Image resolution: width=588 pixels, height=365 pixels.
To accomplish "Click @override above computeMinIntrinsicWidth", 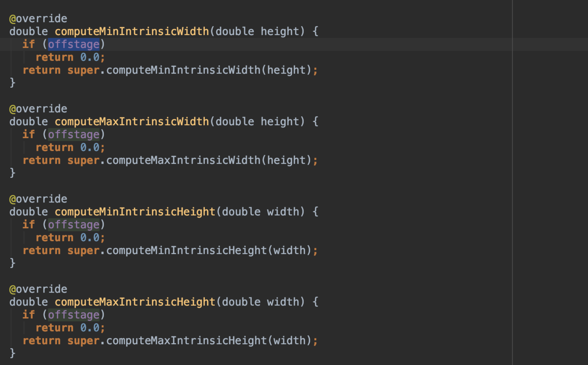I will [x=38, y=18].
